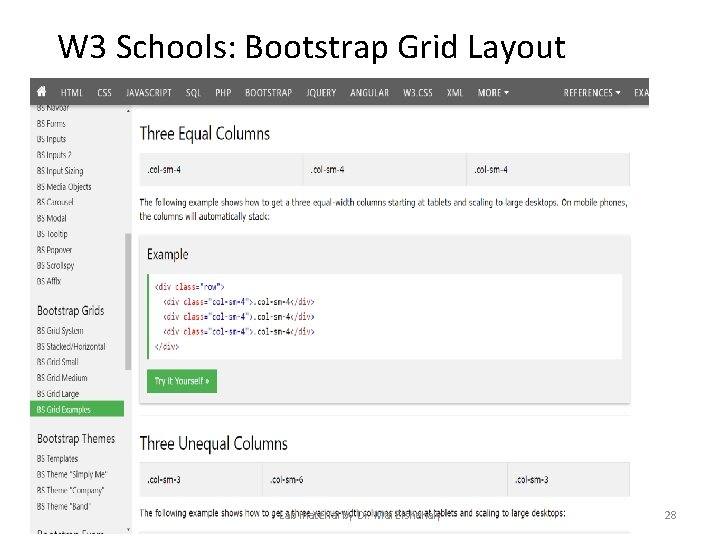The height and width of the screenshot is (540, 720).
Task: Open the W3.CSS tutorial tab
Action: pyautogui.click(x=418, y=93)
